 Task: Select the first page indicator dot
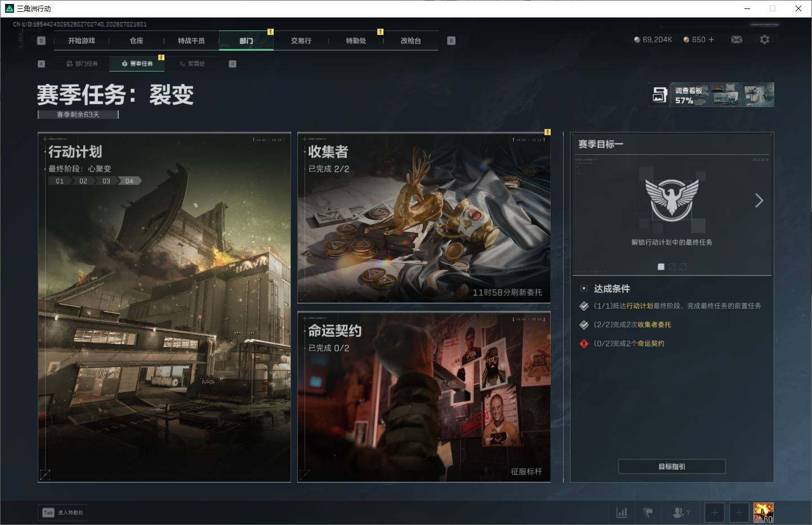661,267
